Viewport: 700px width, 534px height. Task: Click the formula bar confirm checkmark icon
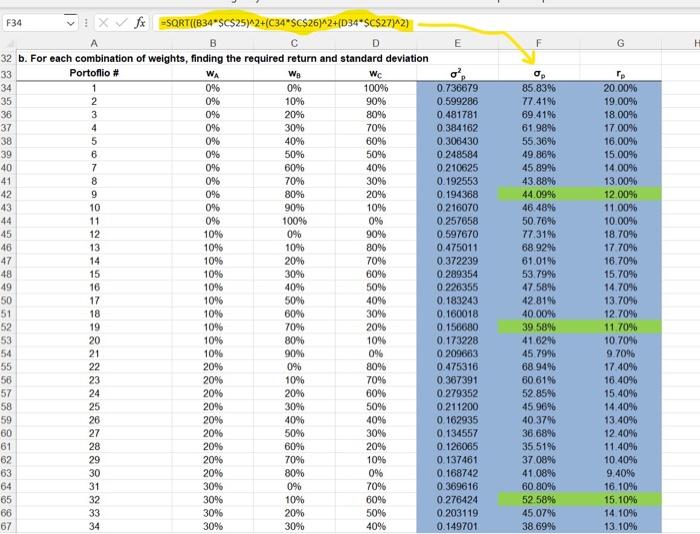(x=121, y=23)
